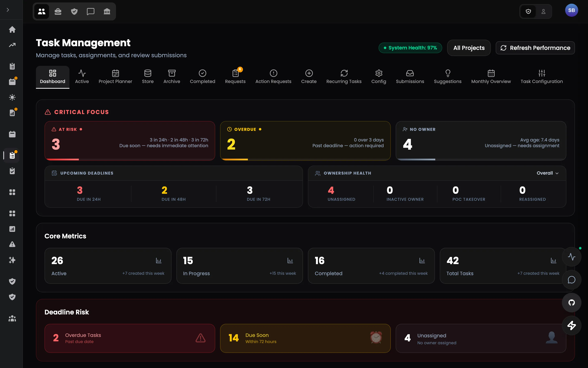Select the chat bubble icon in top toolbar
This screenshot has width=588, height=368.
pyautogui.click(x=90, y=11)
